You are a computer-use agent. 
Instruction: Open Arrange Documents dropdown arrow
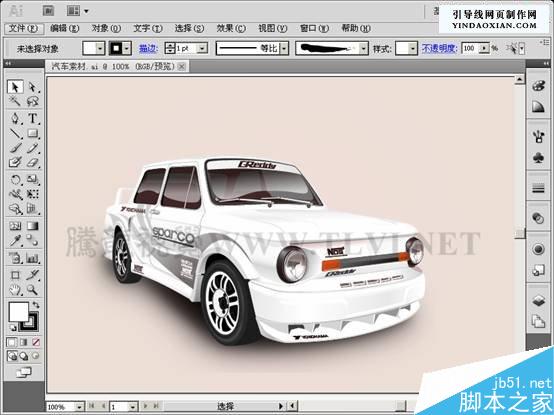87,11
